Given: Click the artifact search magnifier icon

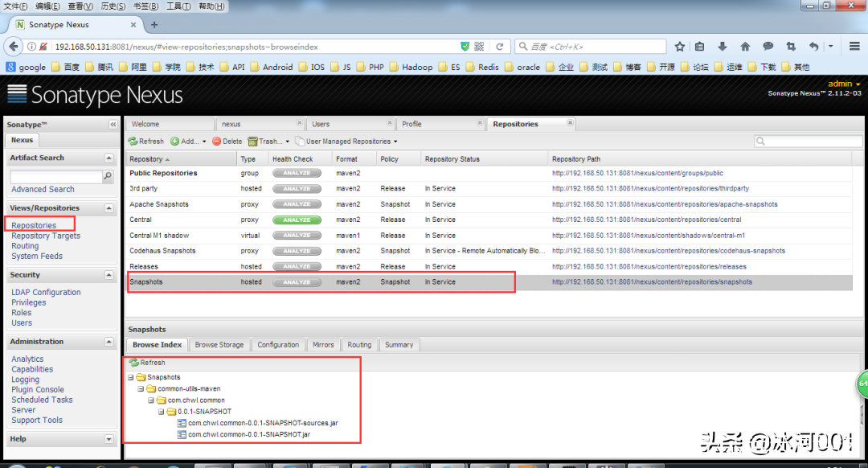Looking at the screenshot, I should (108, 176).
